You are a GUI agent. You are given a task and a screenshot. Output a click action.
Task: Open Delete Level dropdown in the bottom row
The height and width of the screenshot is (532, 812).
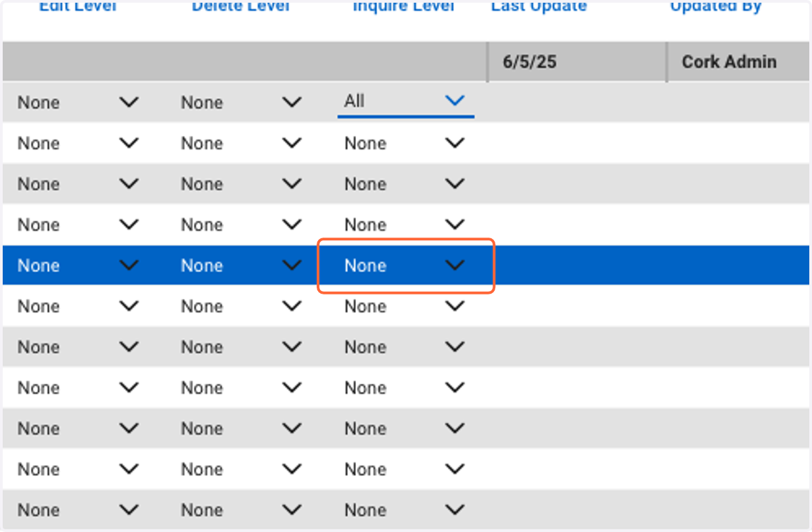[x=242, y=510]
